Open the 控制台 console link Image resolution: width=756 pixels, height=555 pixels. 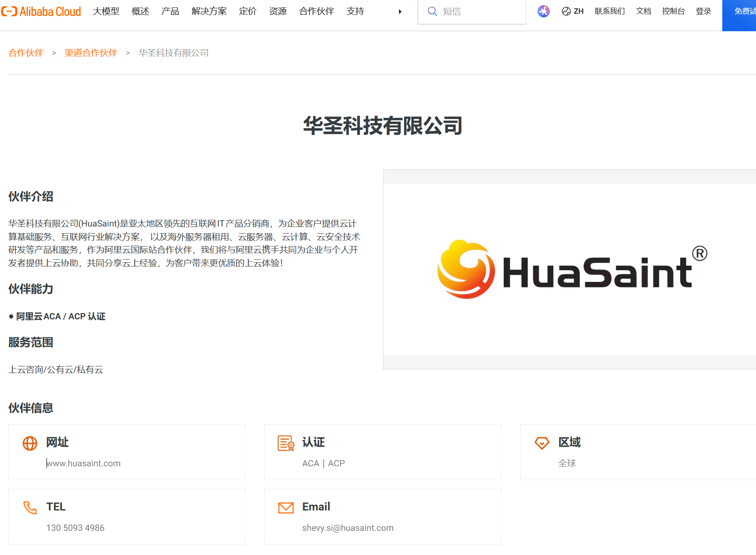[673, 11]
